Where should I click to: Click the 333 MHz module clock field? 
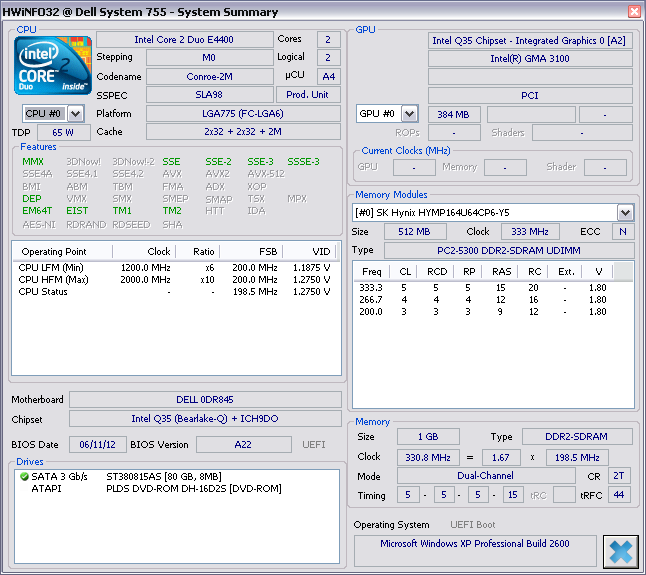click(530, 231)
